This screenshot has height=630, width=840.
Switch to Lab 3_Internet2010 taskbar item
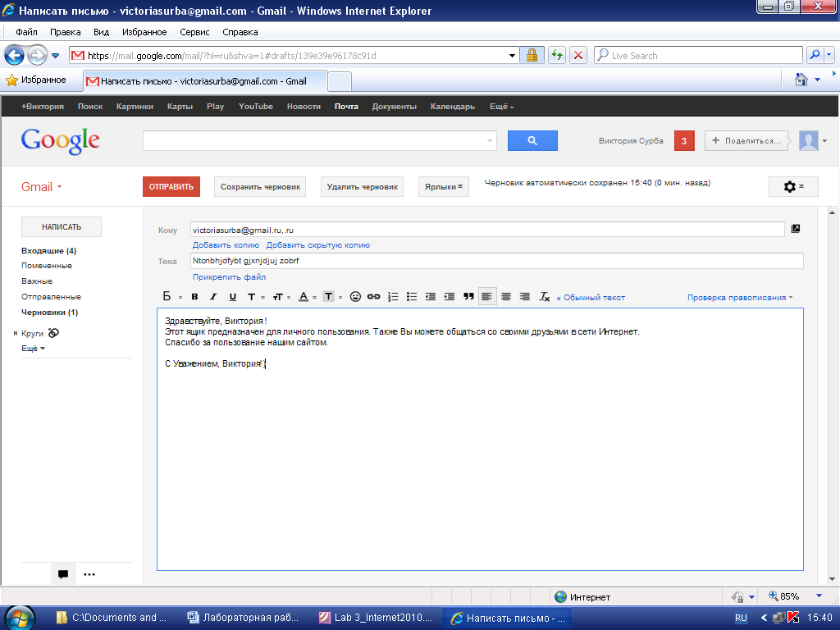click(x=376, y=618)
